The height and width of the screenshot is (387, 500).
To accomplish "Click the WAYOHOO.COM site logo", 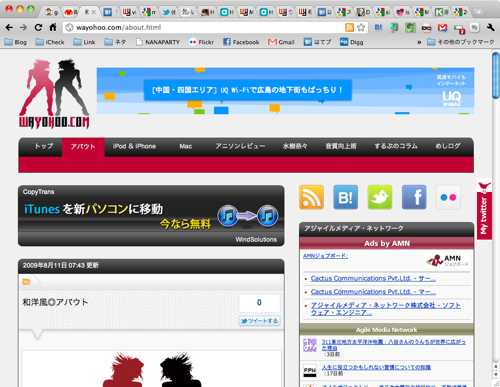I will [54, 94].
